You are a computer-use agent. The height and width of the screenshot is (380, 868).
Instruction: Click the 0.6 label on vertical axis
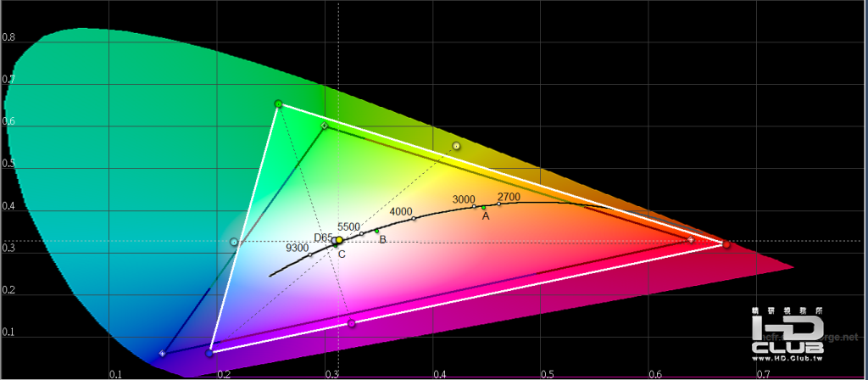(8, 123)
